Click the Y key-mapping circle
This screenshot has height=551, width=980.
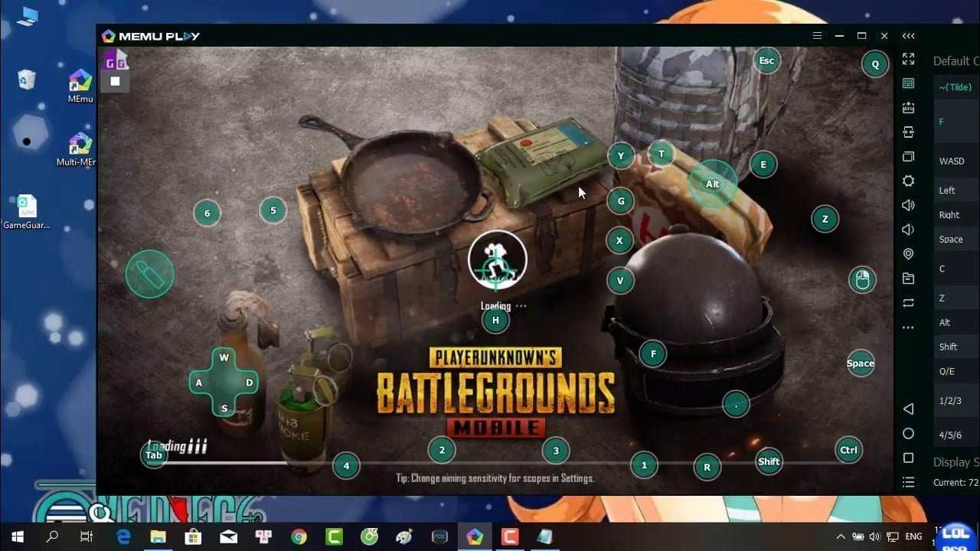(621, 156)
